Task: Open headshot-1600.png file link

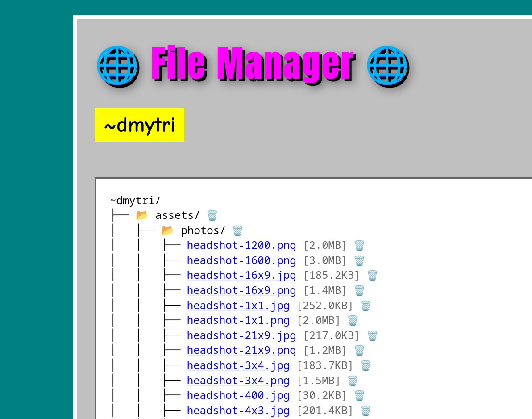Action: pos(241,260)
